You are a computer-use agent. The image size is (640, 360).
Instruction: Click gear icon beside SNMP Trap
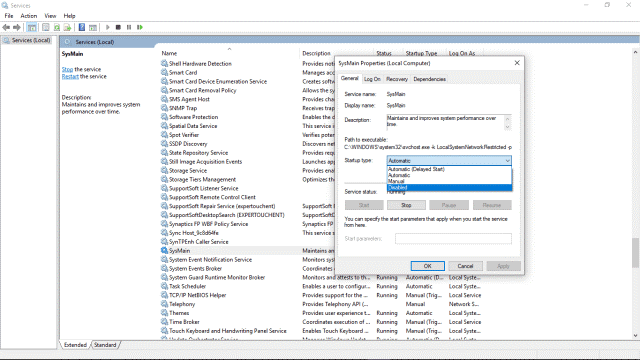click(x=164, y=108)
